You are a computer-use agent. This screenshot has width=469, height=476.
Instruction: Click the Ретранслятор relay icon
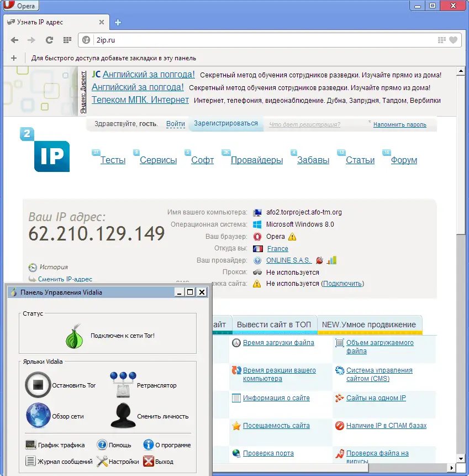coord(123,384)
